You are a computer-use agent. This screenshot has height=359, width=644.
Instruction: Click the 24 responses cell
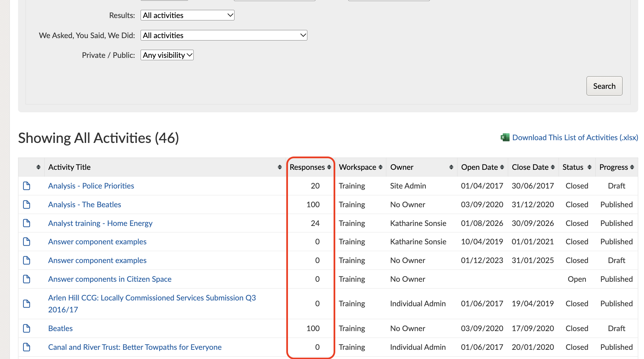(x=315, y=223)
